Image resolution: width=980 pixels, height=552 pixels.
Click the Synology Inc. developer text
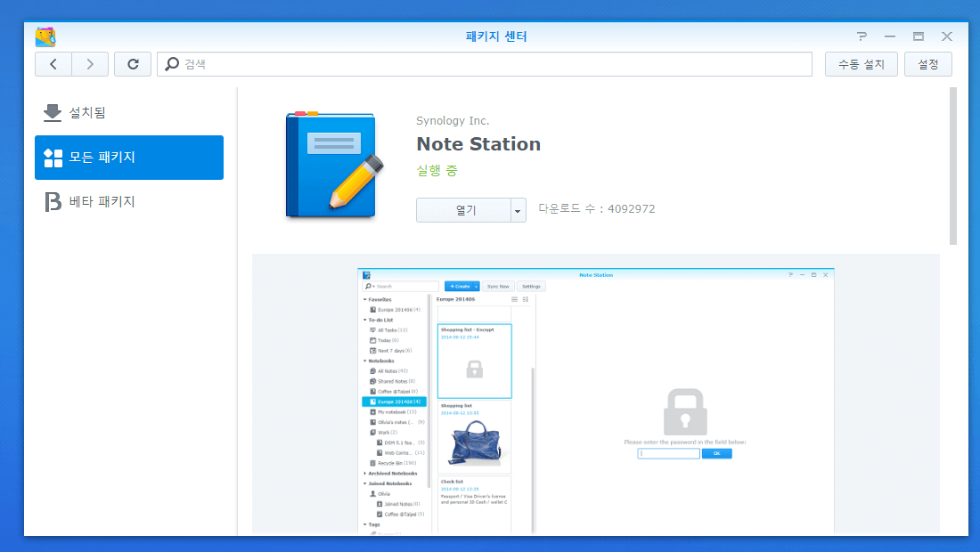pyautogui.click(x=453, y=120)
